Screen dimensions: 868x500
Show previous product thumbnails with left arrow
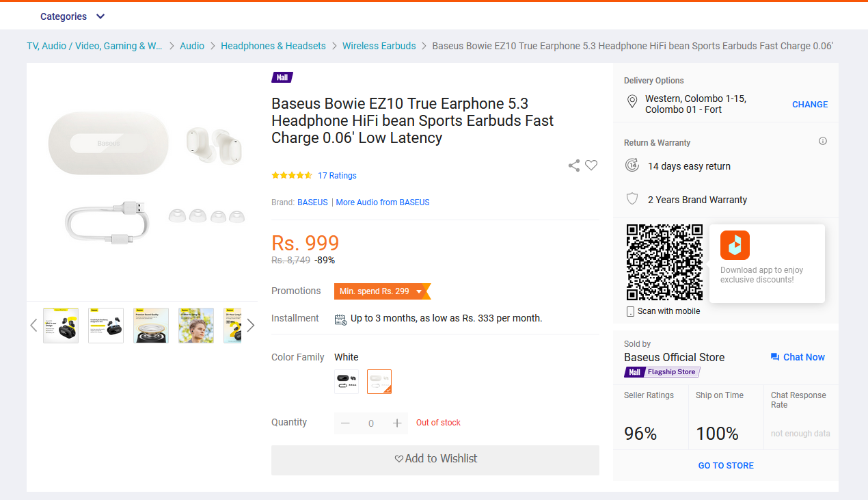[33, 326]
